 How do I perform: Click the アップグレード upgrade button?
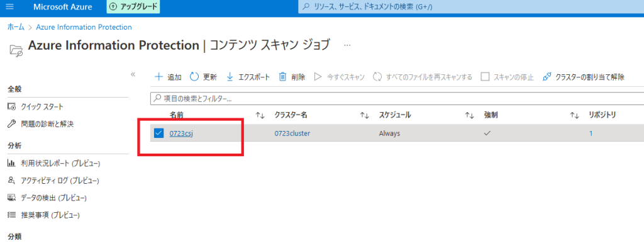(x=133, y=7)
